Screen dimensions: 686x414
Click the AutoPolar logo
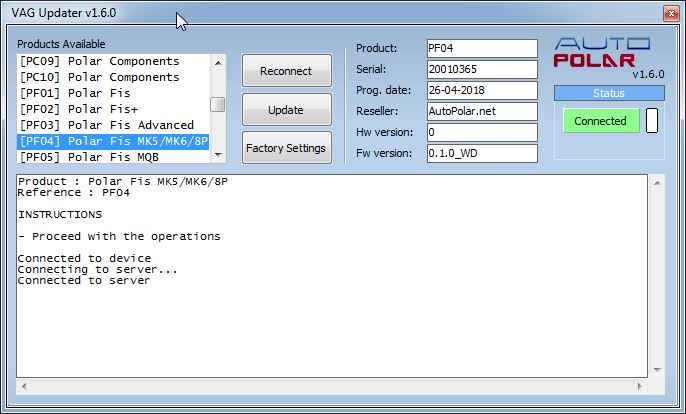(x=602, y=53)
